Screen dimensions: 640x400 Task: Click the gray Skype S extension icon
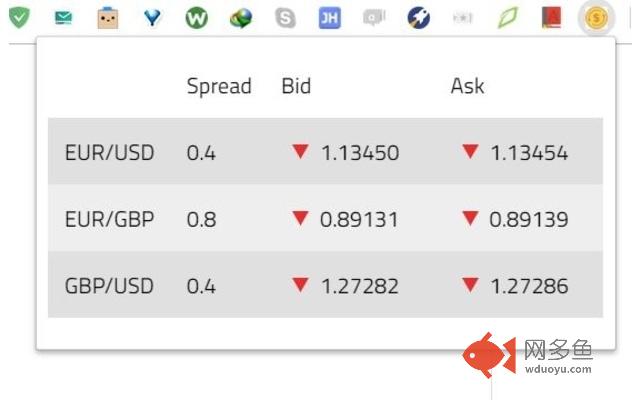coord(285,17)
